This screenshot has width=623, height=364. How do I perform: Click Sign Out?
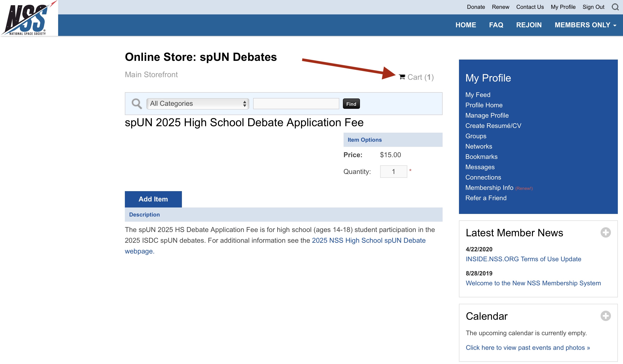click(593, 7)
